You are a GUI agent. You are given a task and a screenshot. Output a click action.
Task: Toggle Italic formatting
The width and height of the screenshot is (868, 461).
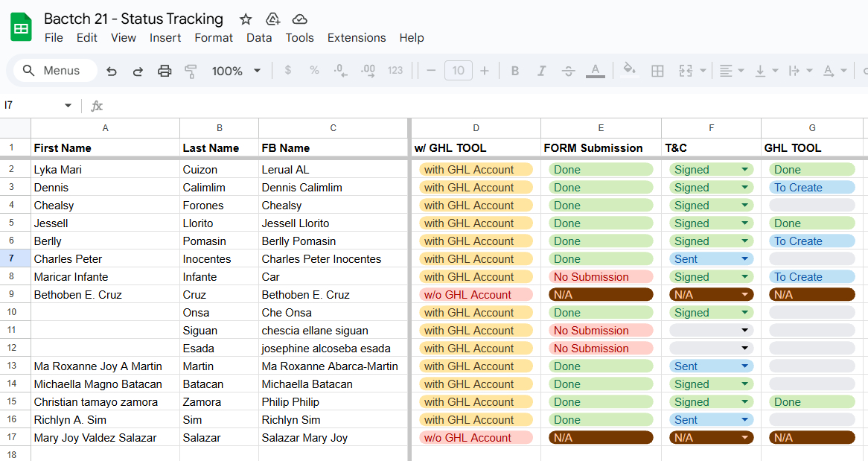click(x=541, y=71)
